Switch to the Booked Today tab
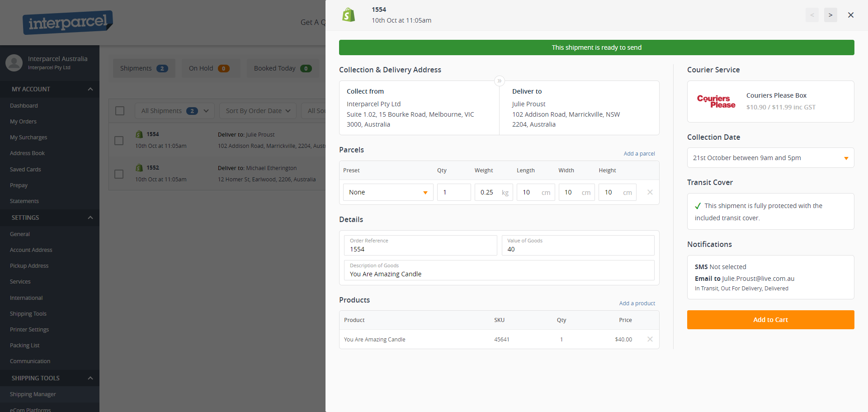 283,68
